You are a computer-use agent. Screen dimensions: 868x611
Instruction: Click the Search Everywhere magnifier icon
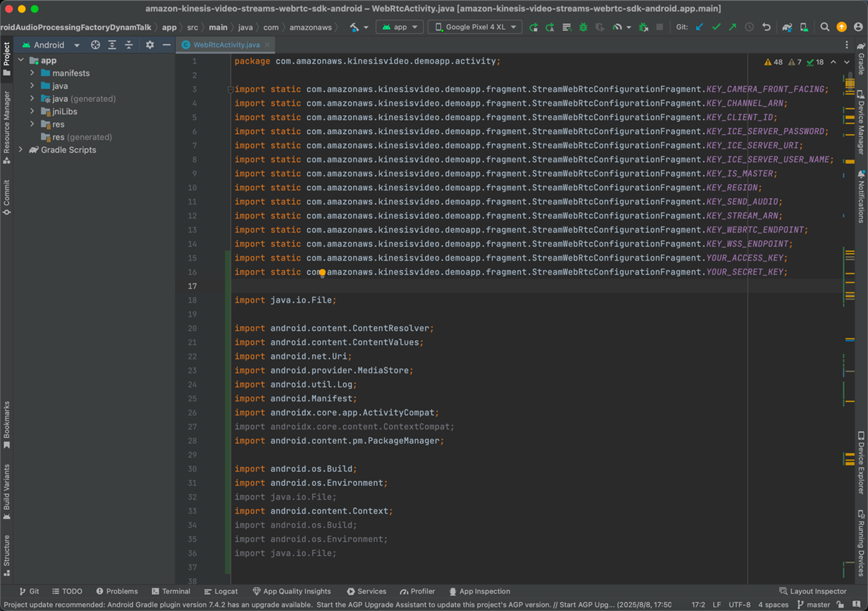pyautogui.click(x=825, y=27)
